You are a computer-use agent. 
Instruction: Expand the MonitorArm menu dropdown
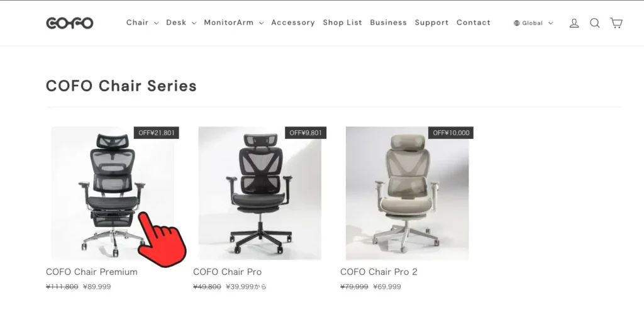tap(234, 23)
